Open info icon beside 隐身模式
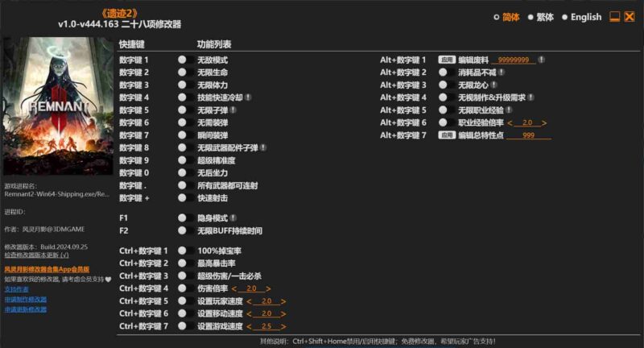644x348 pixels. [233, 217]
